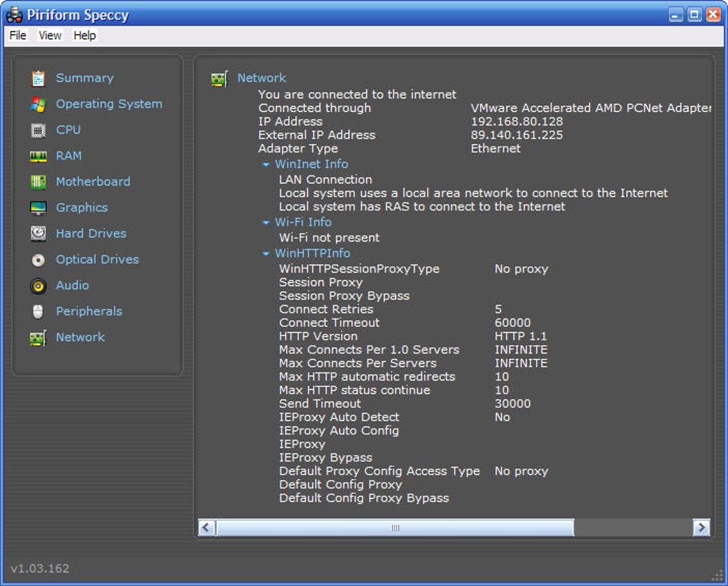Show the CPU section
The width and height of the screenshot is (728, 586).
pos(69,130)
